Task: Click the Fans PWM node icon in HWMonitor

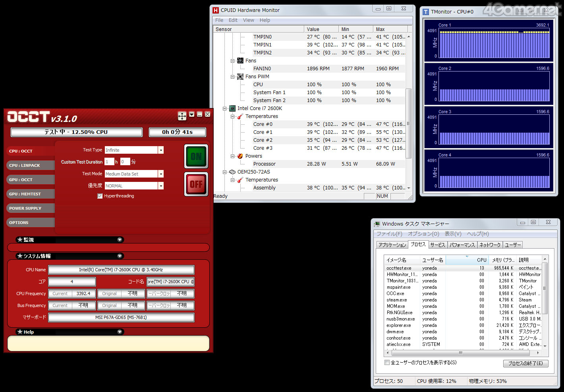Action: coord(240,77)
